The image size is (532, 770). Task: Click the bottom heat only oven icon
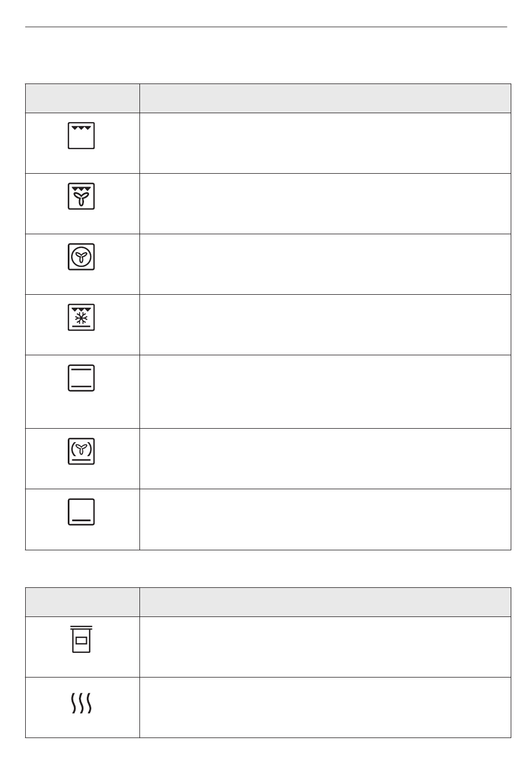[x=81, y=512]
